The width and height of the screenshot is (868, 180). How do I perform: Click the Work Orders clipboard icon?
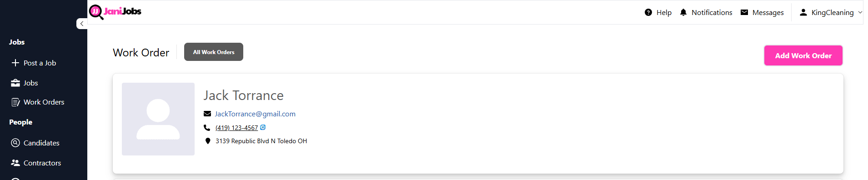[x=15, y=102]
